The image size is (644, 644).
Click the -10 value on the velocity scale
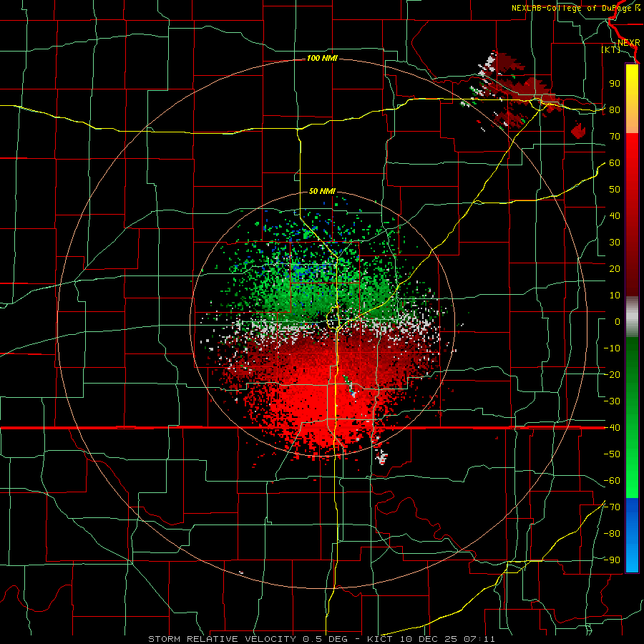point(612,348)
